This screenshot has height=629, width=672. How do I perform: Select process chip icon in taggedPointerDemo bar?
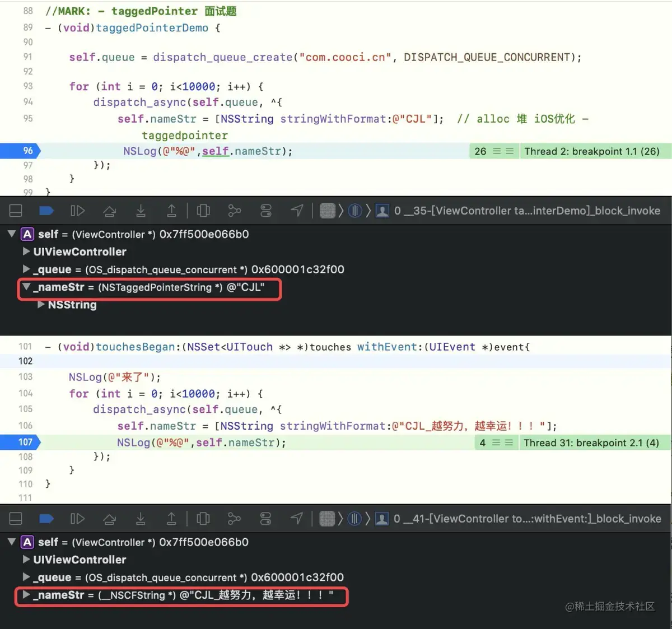click(328, 211)
